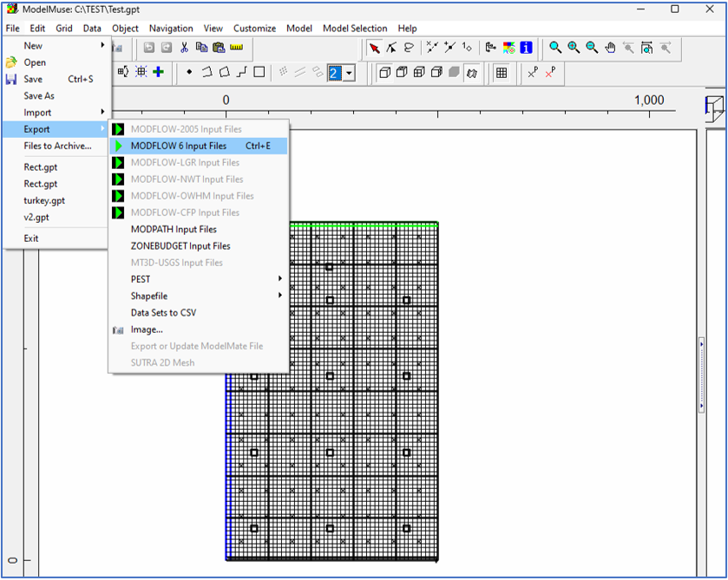
Task: Open the show/hide objects tree icon
Action: click(x=491, y=48)
